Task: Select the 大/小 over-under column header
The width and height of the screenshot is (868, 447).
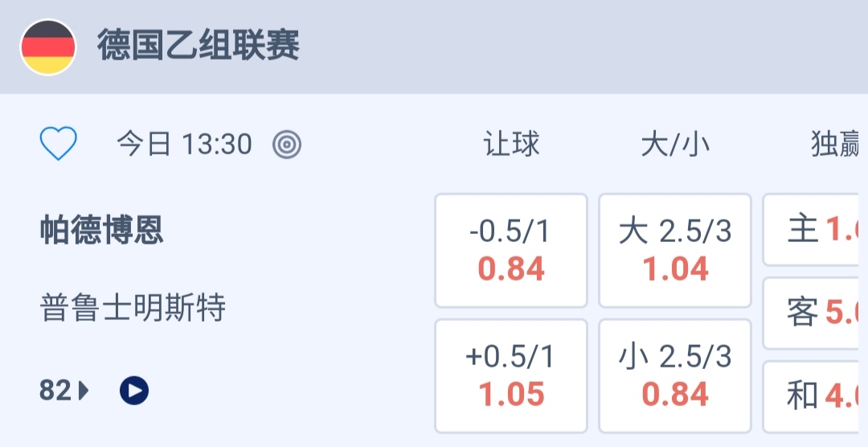Action: pos(675,145)
